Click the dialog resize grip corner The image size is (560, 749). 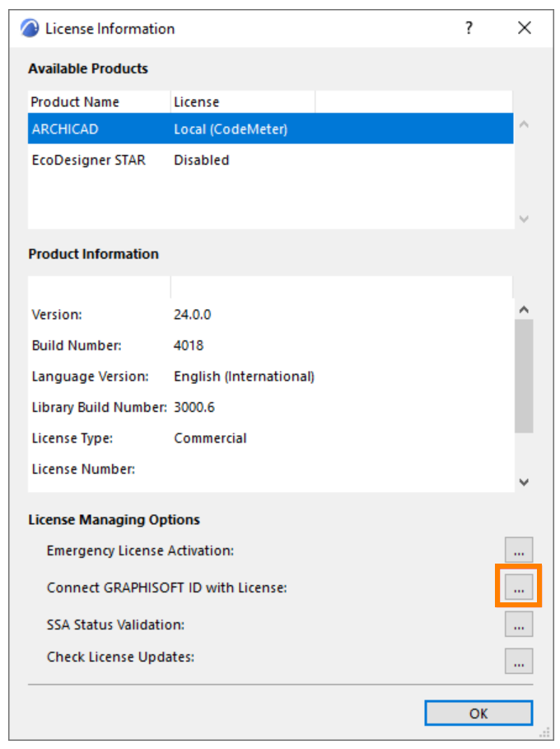(x=544, y=733)
